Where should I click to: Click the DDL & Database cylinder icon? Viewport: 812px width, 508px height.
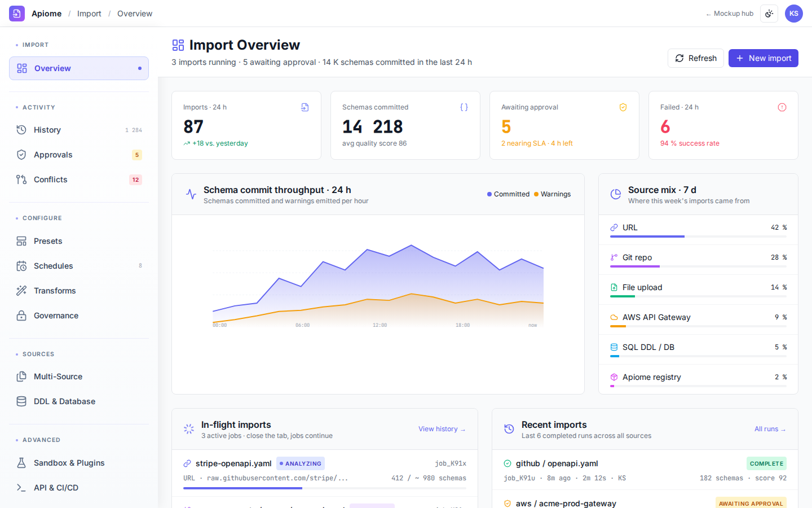click(x=21, y=401)
